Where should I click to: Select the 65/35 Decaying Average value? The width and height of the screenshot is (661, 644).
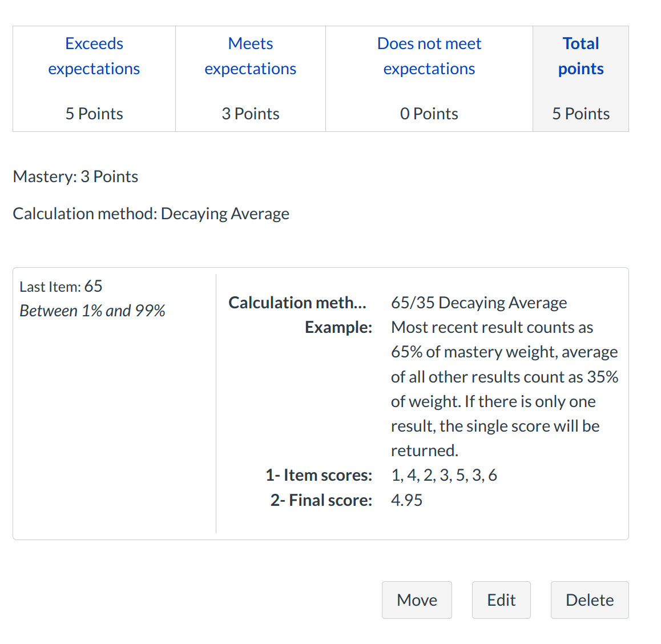[478, 303]
